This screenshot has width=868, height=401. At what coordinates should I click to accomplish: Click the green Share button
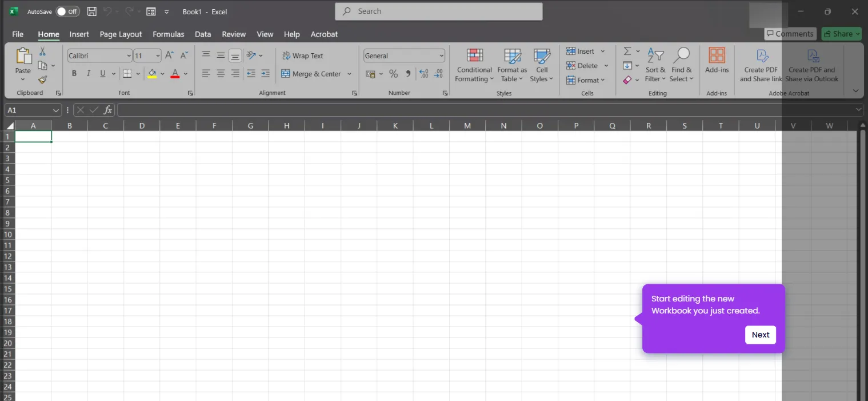(842, 34)
